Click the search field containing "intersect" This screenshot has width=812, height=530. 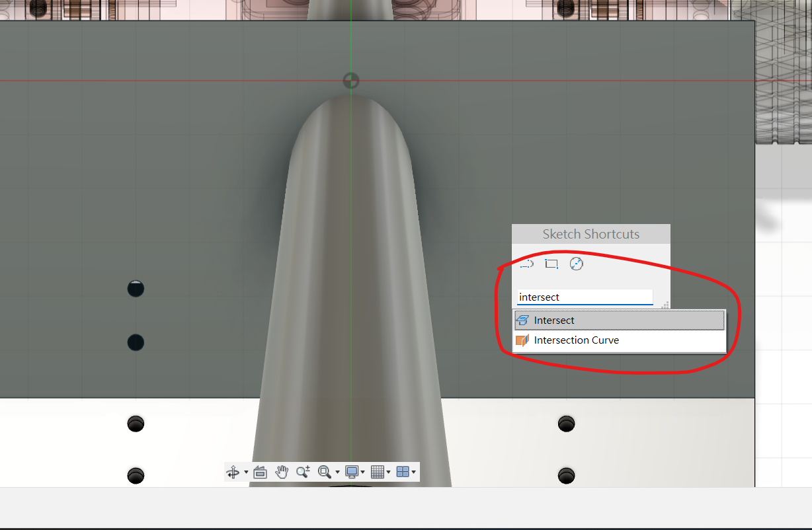(x=585, y=297)
